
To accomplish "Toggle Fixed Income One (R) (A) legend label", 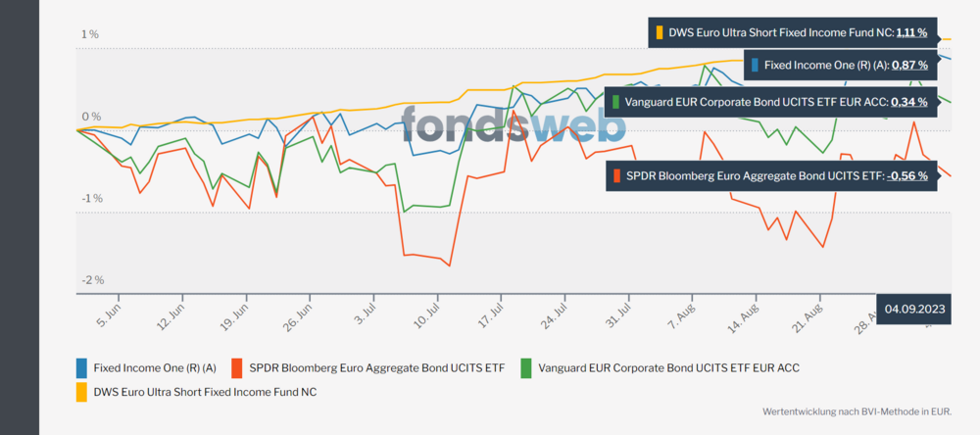I will [x=155, y=368].
